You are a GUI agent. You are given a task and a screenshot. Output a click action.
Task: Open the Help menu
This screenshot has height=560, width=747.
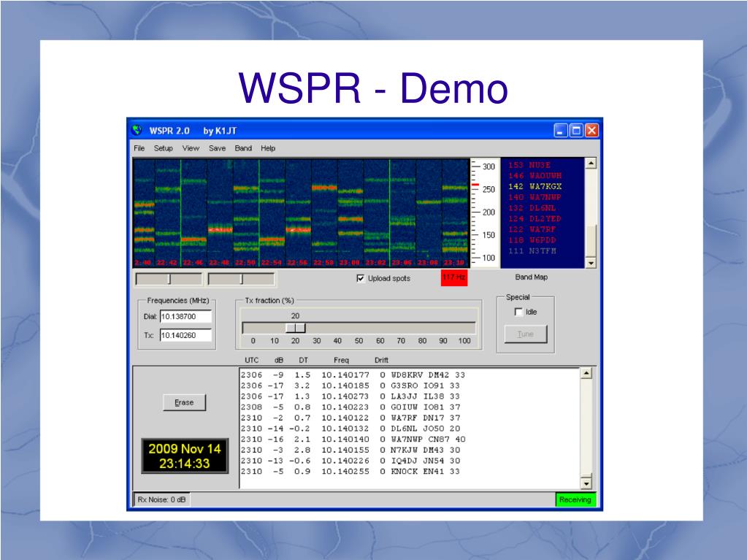pos(268,148)
